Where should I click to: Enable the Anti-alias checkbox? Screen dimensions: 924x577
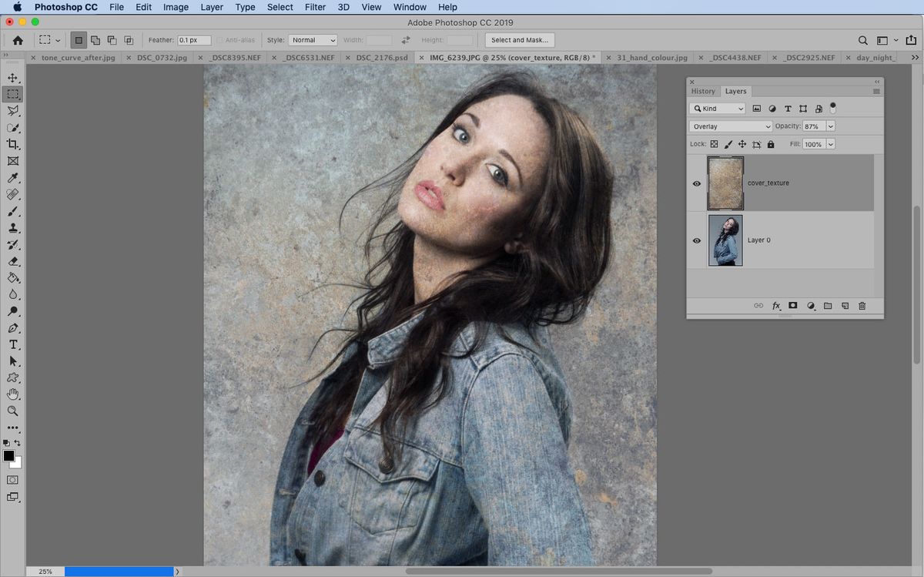coord(221,40)
